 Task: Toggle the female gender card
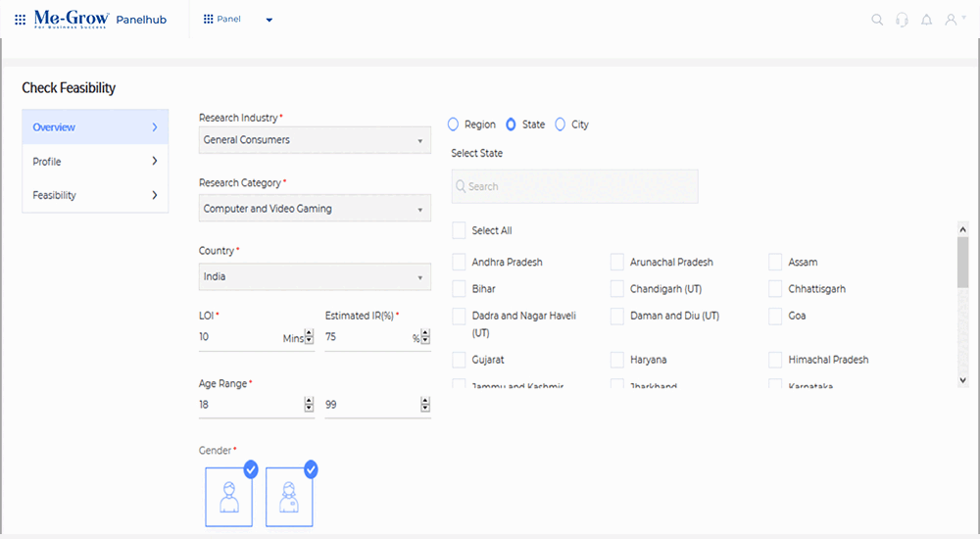(289, 497)
